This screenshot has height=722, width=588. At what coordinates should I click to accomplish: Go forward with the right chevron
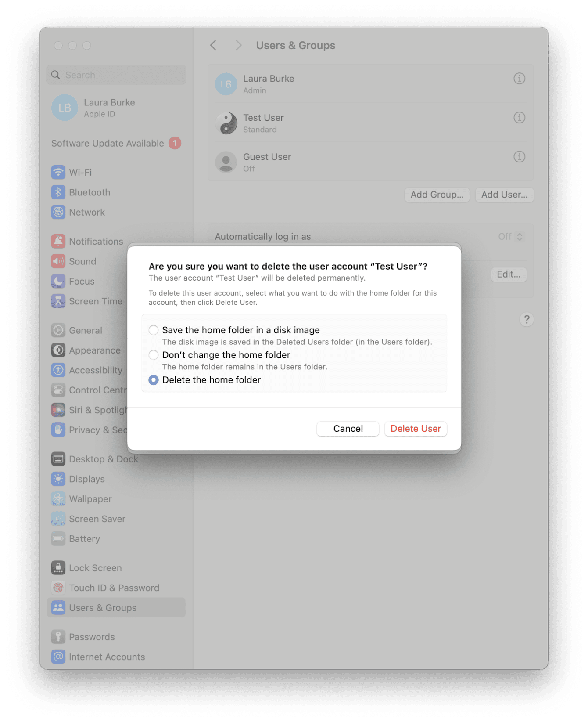pyautogui.click(x=238, y=45)
